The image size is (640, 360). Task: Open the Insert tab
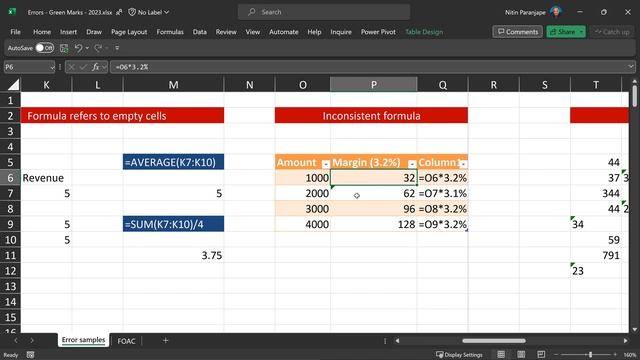(69, 32)
